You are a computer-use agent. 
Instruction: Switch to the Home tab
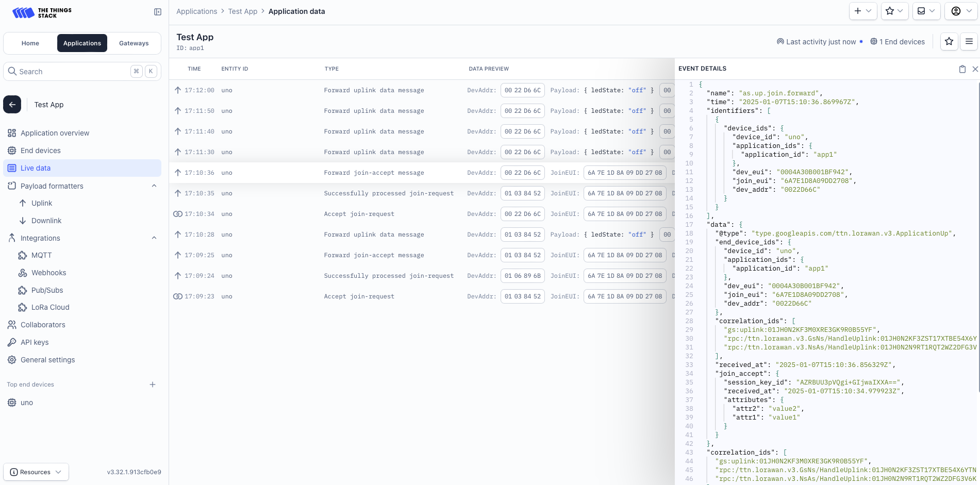pyautogui.click(x=30, y=43)
